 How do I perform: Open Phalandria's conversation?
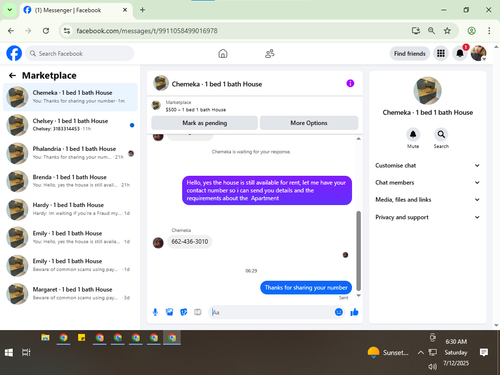coord(70,153)
